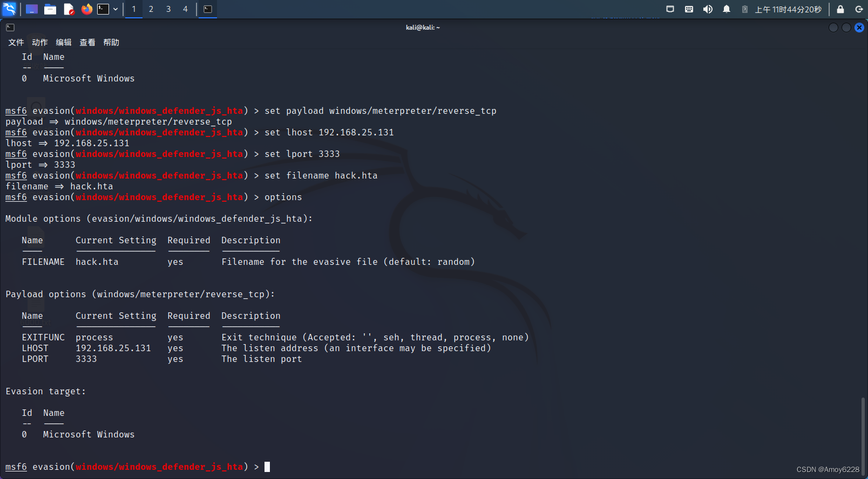Select the terminal window taskbar button

(x=208, y=9)
